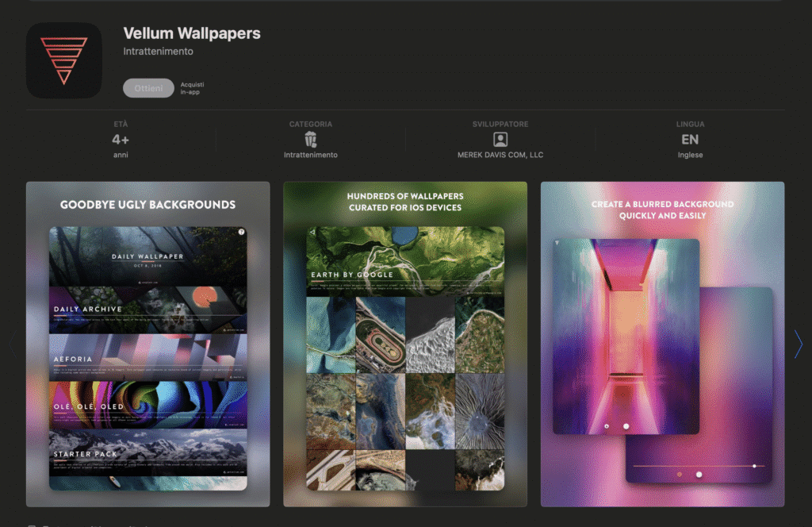Show next screenshots with right chevron
Image resolution: width=812 pixels, height=527 pixels.
point(798,344)
